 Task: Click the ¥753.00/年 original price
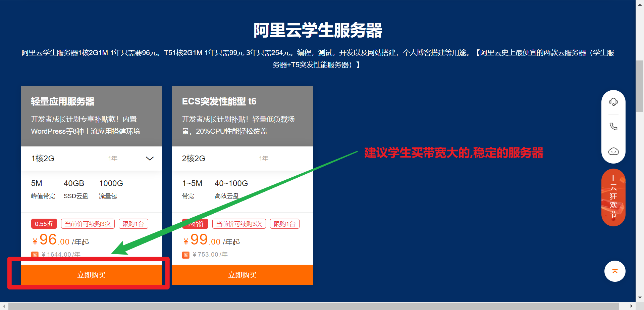210,255
